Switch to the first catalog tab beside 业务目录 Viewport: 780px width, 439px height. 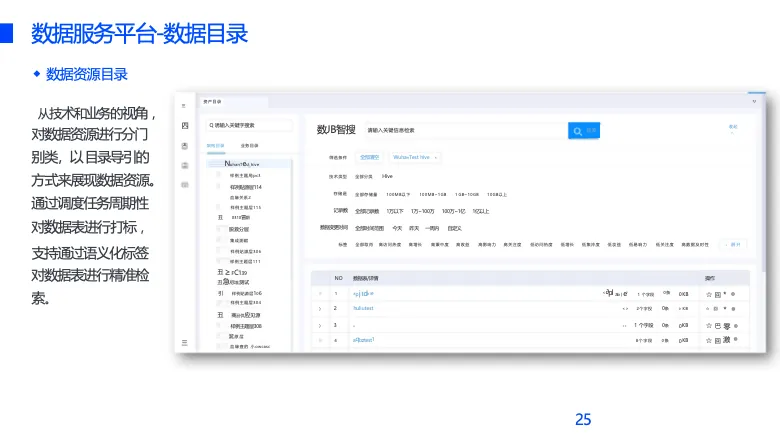tap(215, 146)
